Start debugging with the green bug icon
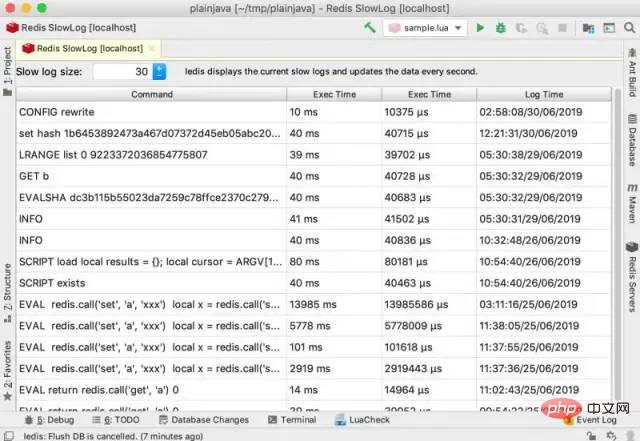The image size is (640, 441). (500, 28)
